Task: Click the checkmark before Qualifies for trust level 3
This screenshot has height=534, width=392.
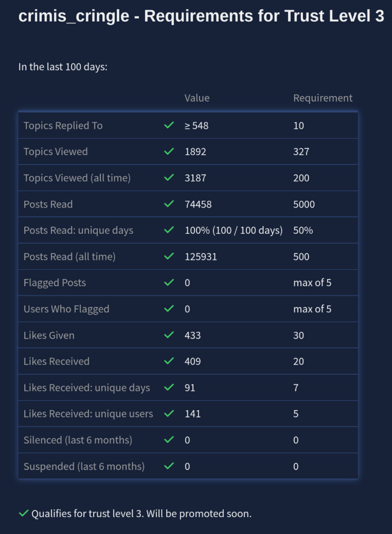Action: (x=23, y=513)
